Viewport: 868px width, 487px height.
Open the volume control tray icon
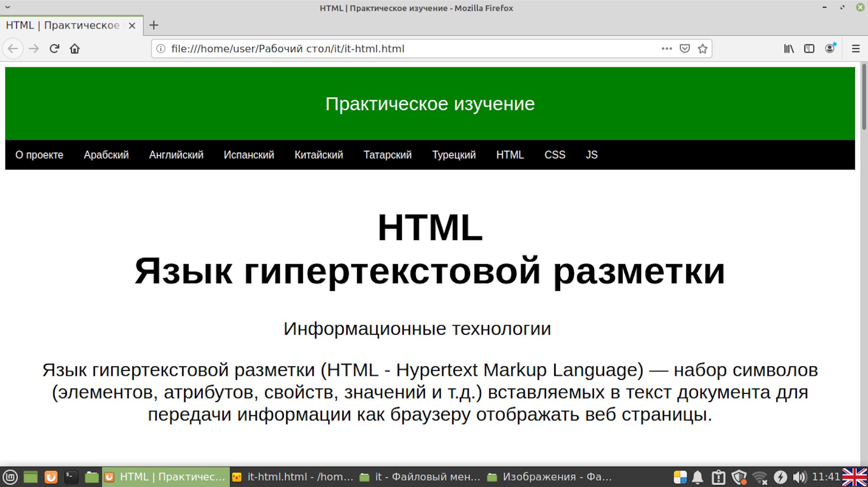pyautogui.click(x=799, y=477)
